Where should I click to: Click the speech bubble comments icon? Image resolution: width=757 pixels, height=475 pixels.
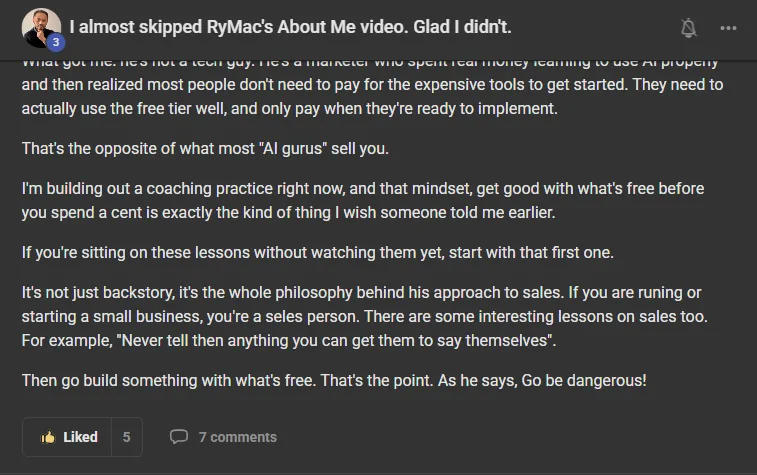(179, 436)
